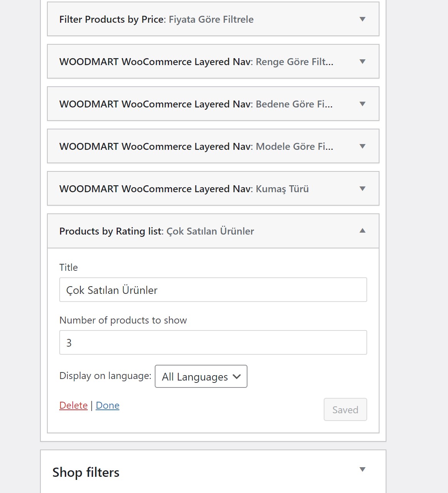Viewport: 448px width, 493px height.
Task: Focus the Number of products to show field
Action: pos(213,342)
